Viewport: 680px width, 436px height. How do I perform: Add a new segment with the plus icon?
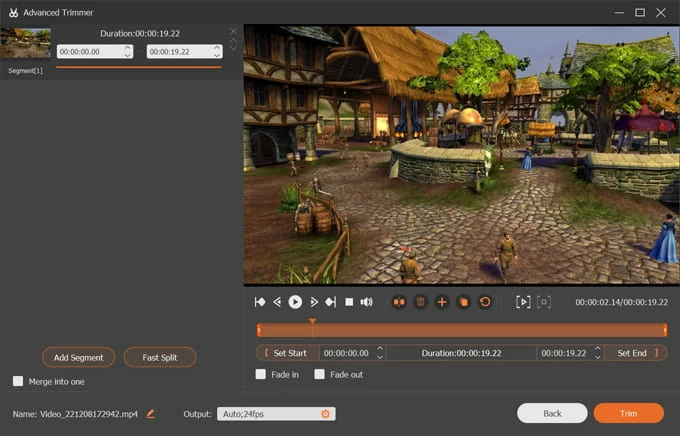[x=442, y=301]
